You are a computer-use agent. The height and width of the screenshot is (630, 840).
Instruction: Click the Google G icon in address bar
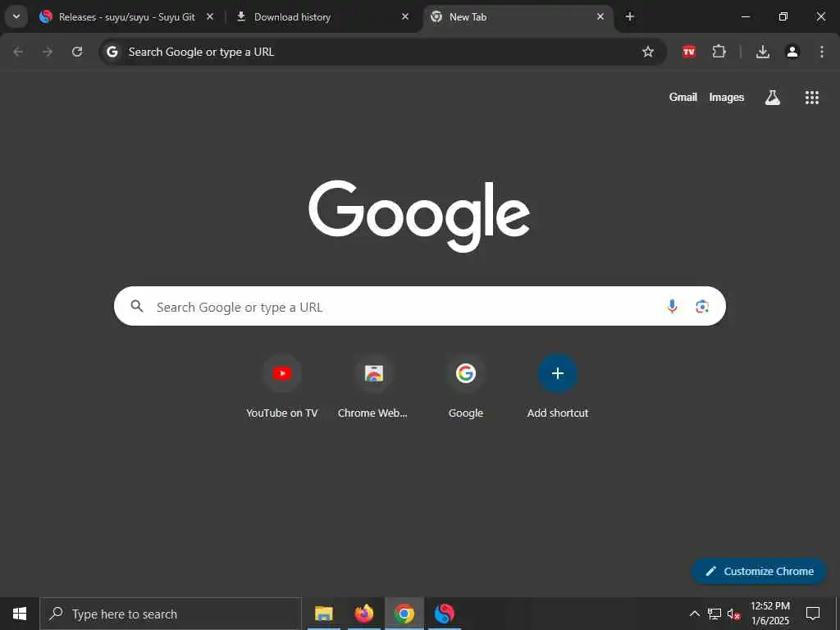click(x=112, y=52)
